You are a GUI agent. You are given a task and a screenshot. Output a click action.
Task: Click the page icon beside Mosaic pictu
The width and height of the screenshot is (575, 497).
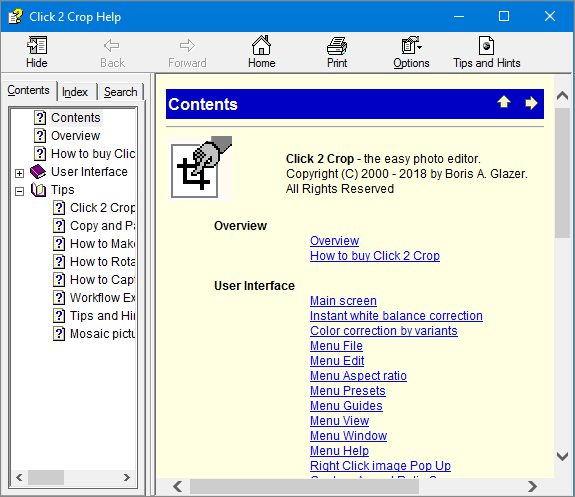click(59, 333)
